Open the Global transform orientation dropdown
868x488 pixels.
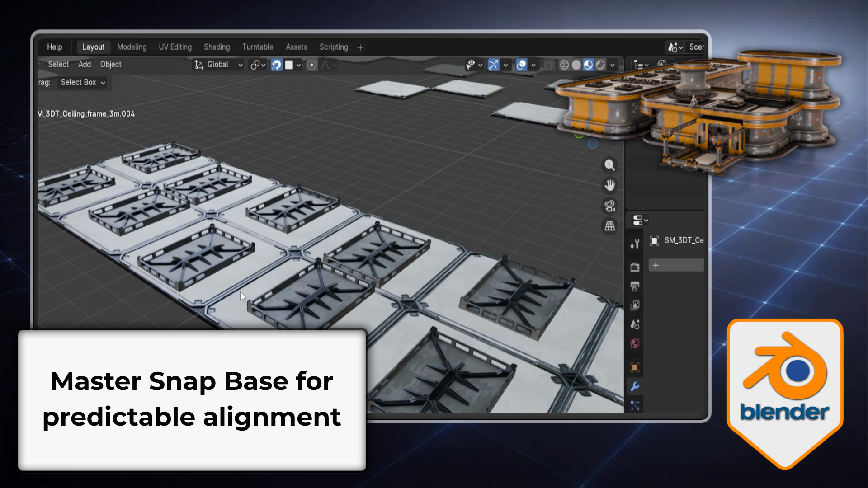click(x=219, y=65)
